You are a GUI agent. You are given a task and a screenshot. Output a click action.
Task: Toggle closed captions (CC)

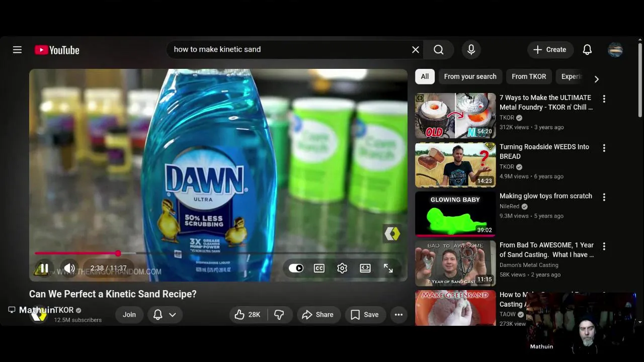pos(319,268)
